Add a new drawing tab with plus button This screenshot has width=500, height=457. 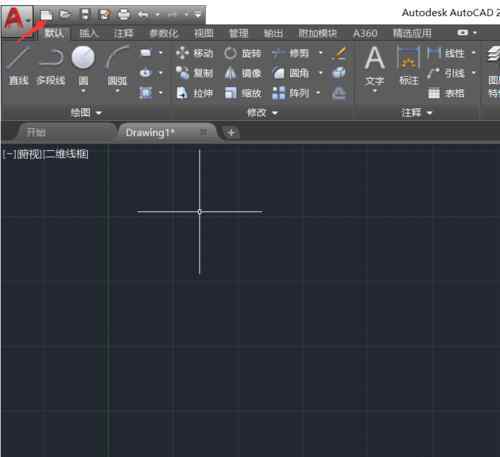(231, 133)
